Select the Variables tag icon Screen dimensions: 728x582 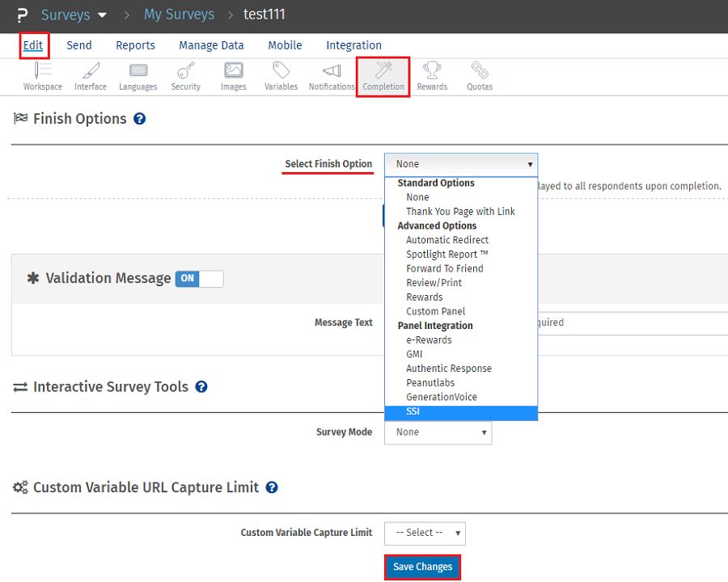click(x=281, y=76)
